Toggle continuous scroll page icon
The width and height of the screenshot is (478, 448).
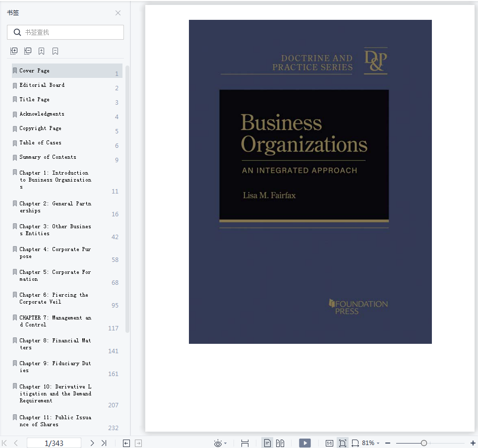245,443
